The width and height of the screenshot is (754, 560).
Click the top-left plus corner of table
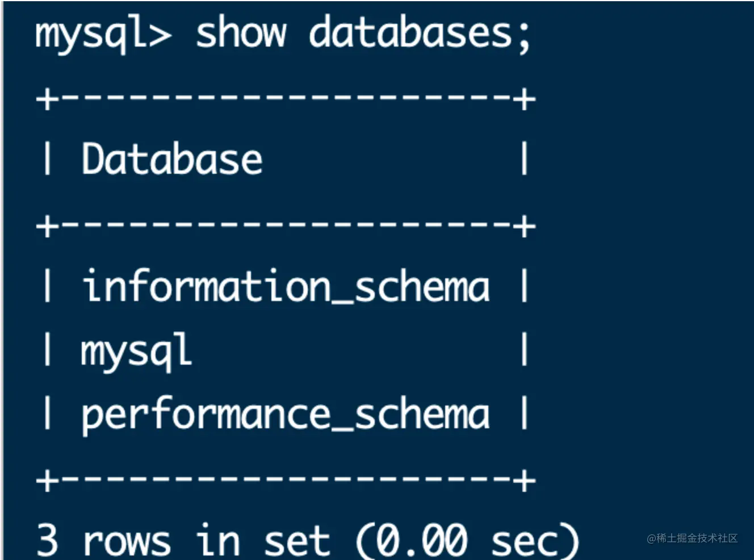tap(47, 99)
